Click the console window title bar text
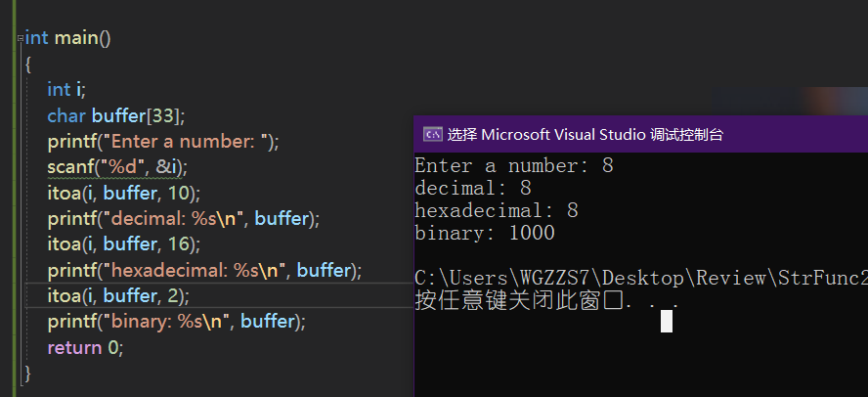The height and width of the screenshot is (397, 868). 586,135
